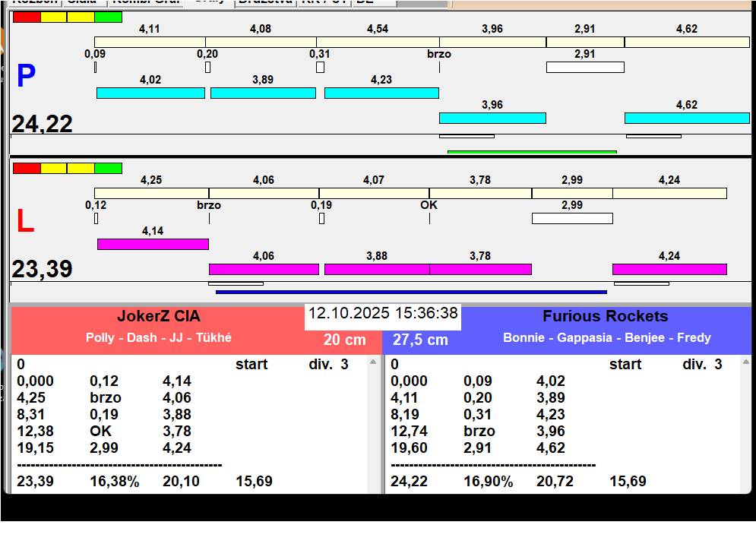756x544 pixels.
Task: Click 24,22 total in Furious Rockets results
Action: (409, 481)
